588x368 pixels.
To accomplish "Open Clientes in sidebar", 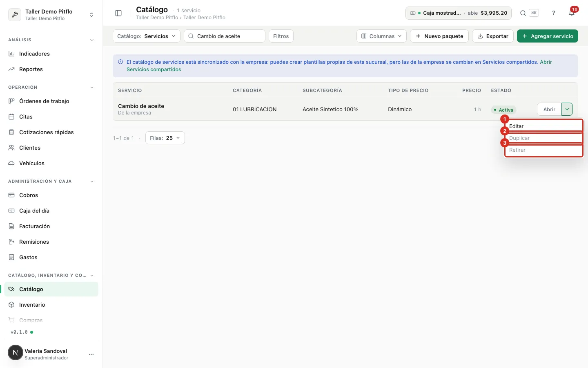I will coord(51,148).
